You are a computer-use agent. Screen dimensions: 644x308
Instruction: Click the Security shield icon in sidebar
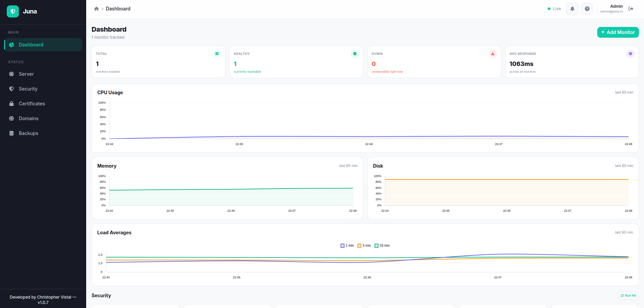(x=11, y=89)
